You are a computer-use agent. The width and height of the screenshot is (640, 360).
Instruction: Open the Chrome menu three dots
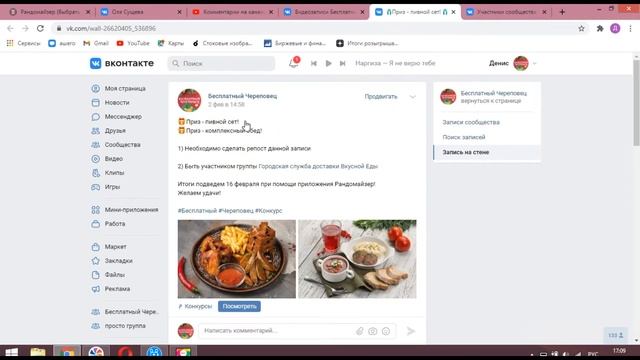click(630, 28)
